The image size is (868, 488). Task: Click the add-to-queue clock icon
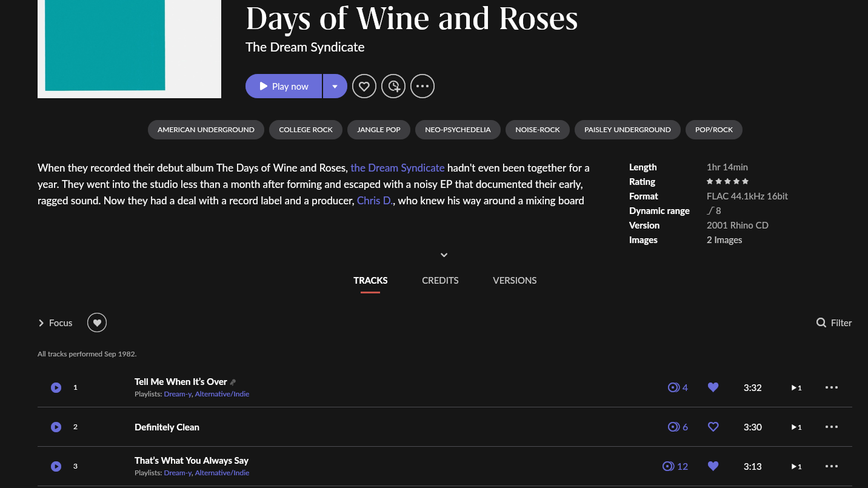pos(393,86)
